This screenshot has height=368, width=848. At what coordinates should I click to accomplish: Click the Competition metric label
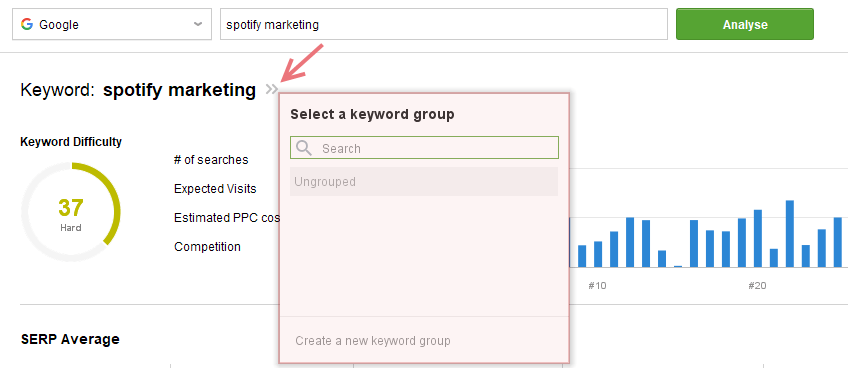point(207,247)
